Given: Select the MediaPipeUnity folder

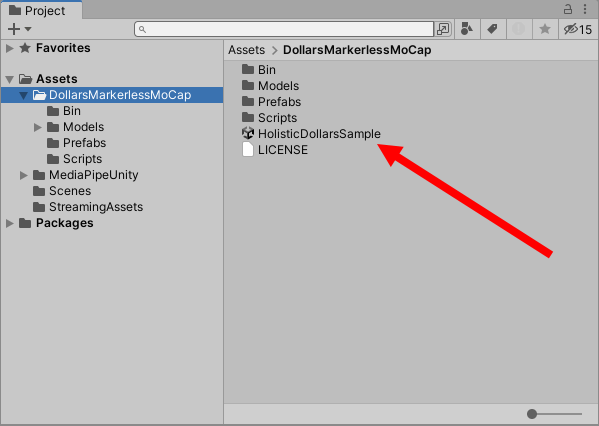Looking at the screenshot, I should click(x=112, y=175).
